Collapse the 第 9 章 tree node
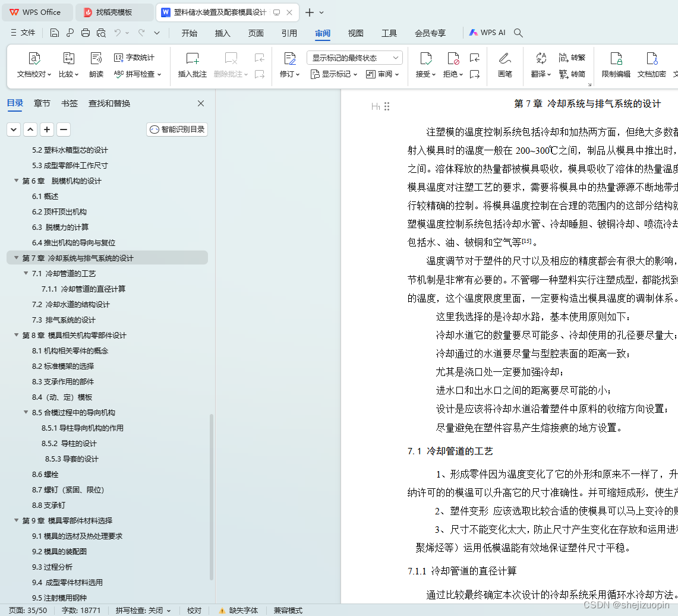 point(17,520)
